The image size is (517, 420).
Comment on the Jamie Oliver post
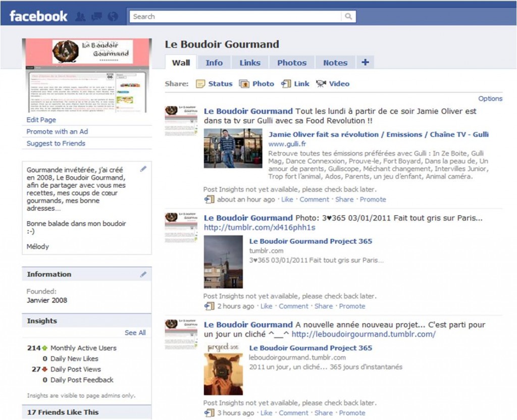314,199
